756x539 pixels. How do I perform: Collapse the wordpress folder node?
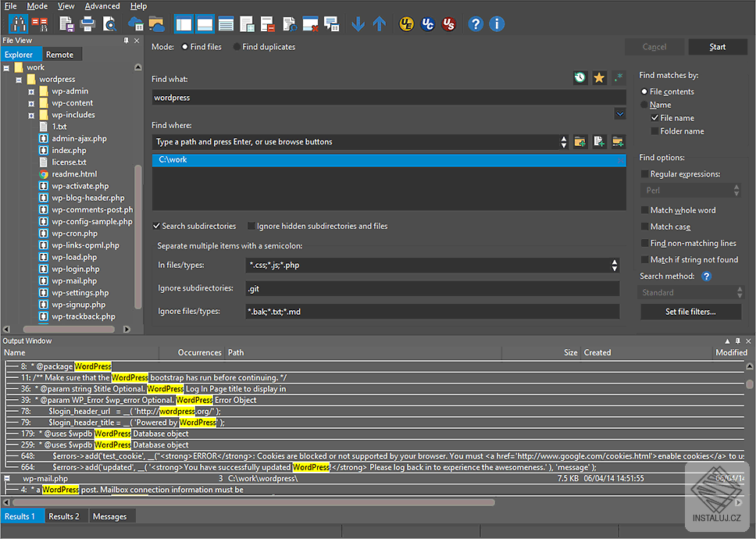tap(19, 80)
